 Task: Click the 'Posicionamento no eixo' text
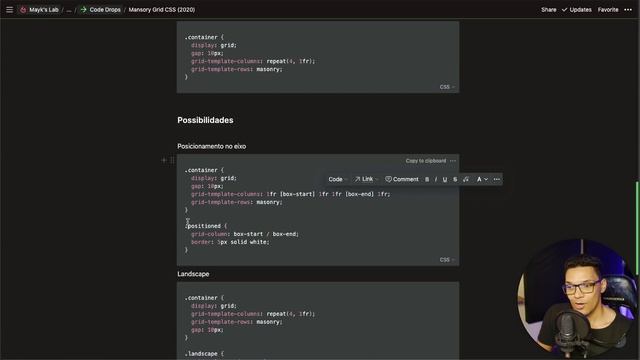(x=211, y=146)
